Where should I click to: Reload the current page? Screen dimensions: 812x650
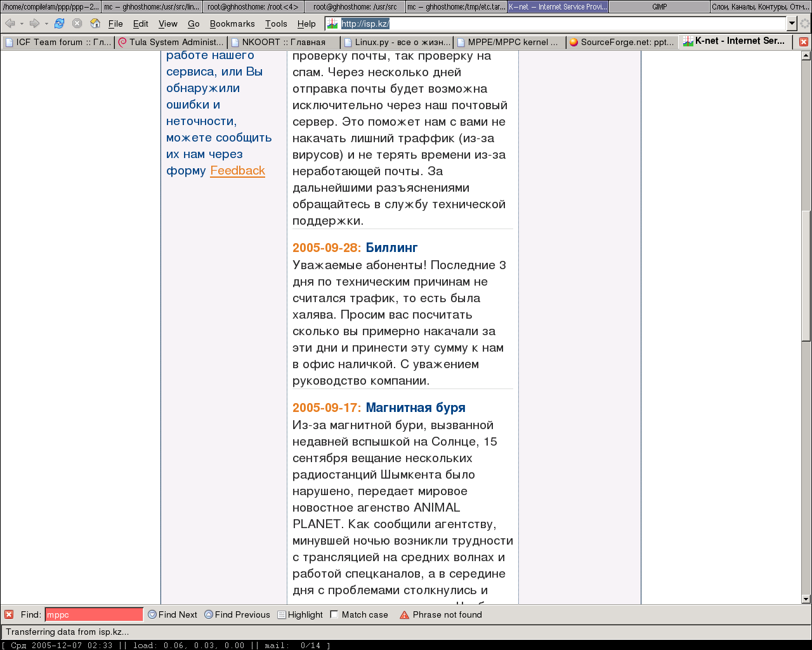pos(59,23)
